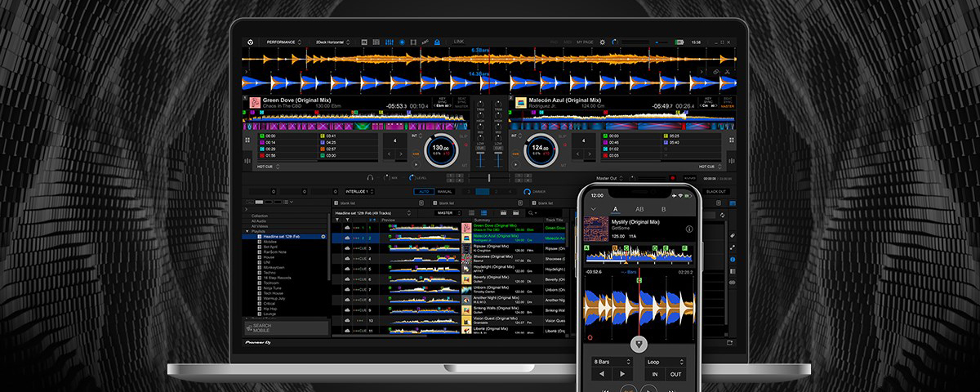Click the next beat-jump arrow on deck 1
This screenshot has height=392, width=980.
[402, 154]
